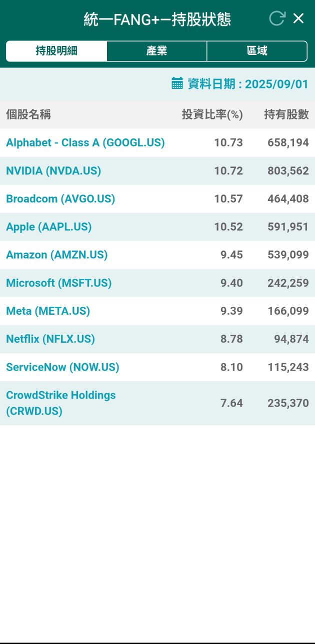Image resolution: width=315 pixels, height=644 pixels.
Task: Click the 持有股數 column header
Action: click(x=286, y=115)
